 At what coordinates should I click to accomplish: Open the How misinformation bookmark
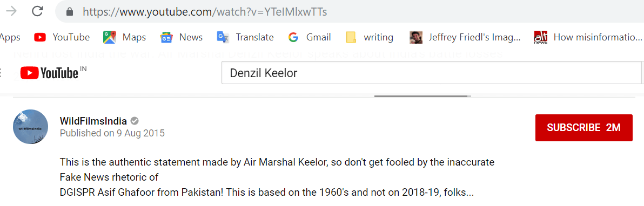[588, 37]
